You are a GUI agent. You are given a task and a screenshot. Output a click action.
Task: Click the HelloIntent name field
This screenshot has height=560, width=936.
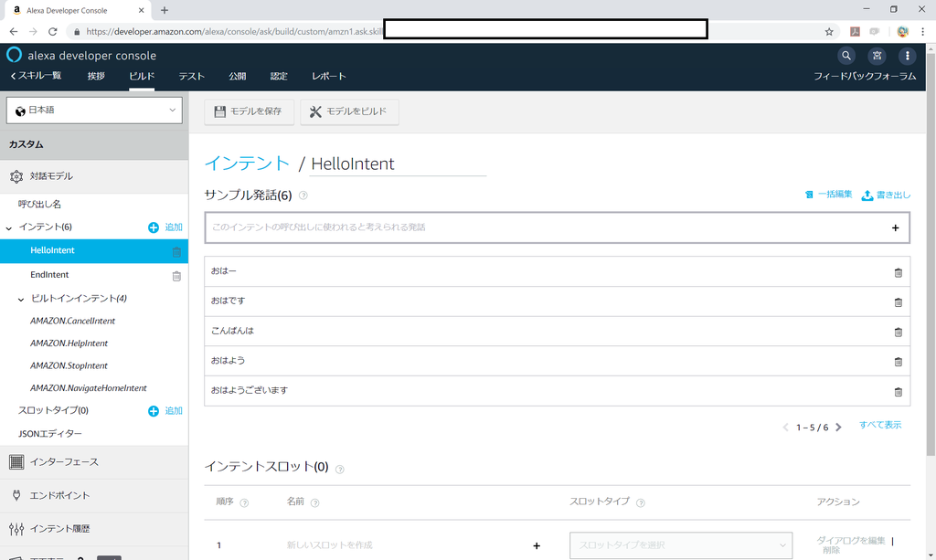point(399,164)
